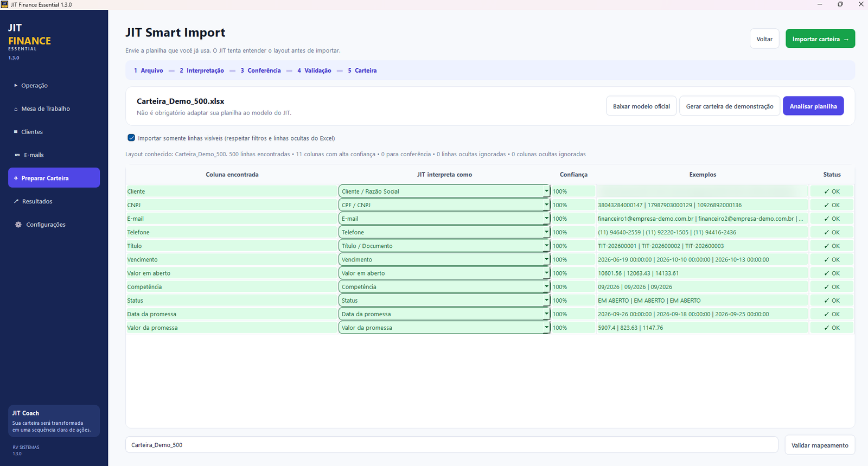Click the Confiança column header
The image size is (868, 466).
click(x=573, y=175)
